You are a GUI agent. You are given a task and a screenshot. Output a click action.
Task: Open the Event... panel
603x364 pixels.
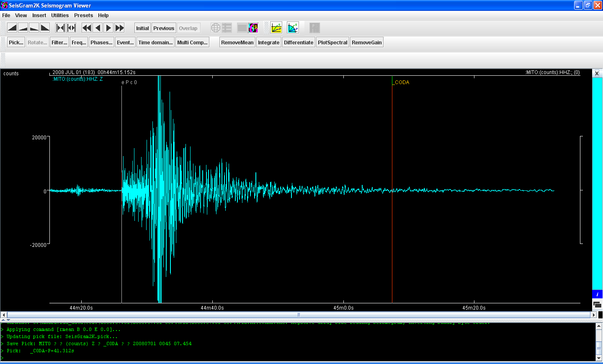[125, 42]
